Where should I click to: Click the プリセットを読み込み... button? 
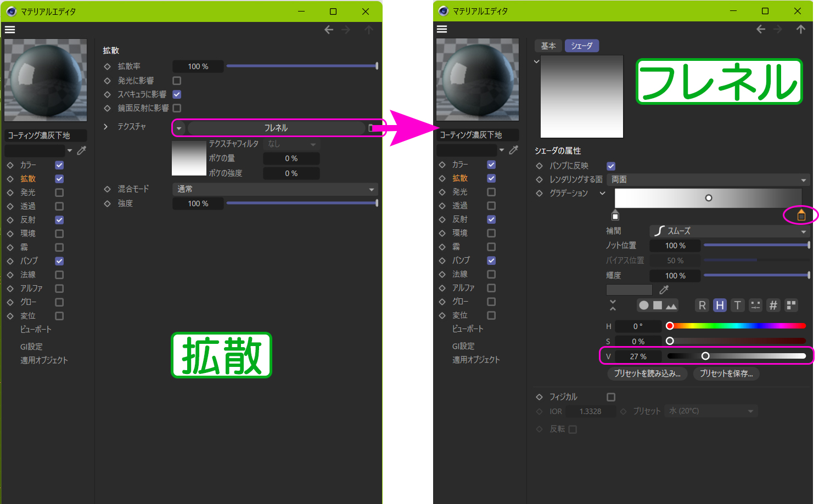click(x=647, y=373)
